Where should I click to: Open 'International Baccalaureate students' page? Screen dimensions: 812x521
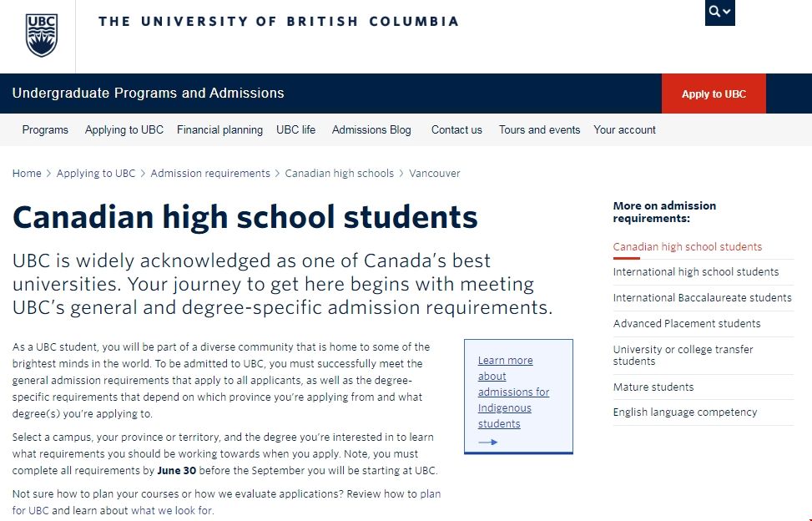703,297
